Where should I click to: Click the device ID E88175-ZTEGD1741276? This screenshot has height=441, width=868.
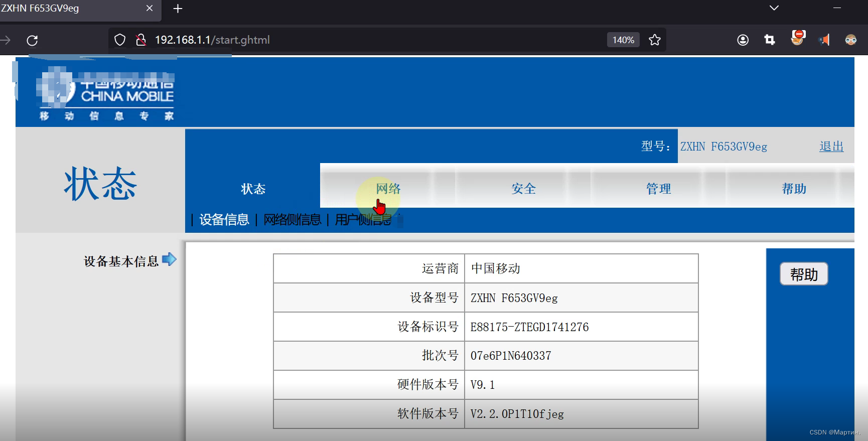(x=530, y=327)
